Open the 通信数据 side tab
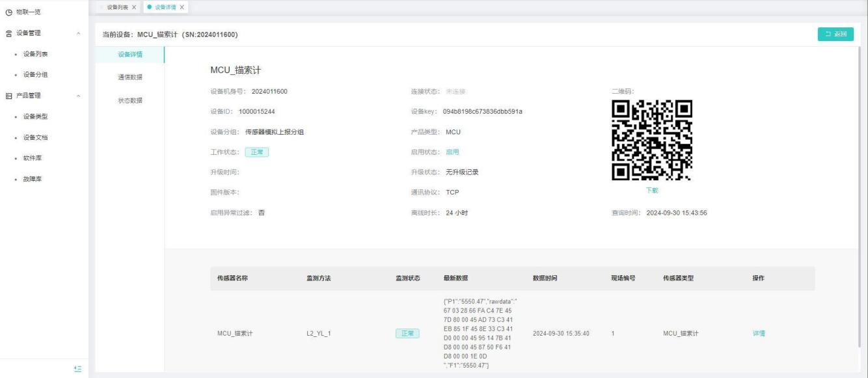Image resolution: width=868 pixels, height=378 pixels. tap(130, 77)
